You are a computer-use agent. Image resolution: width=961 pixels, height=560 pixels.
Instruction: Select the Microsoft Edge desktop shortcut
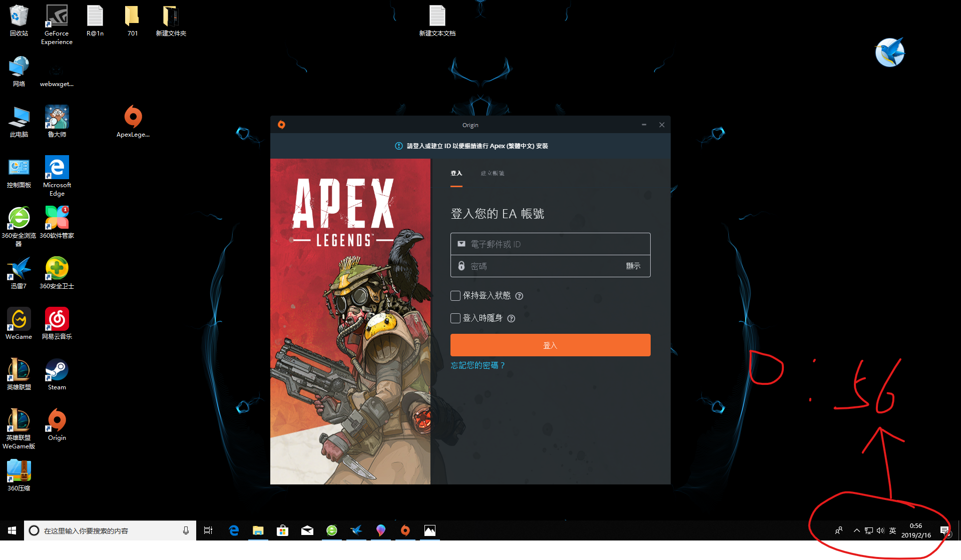pyautogui.click(x=57, y=176)
